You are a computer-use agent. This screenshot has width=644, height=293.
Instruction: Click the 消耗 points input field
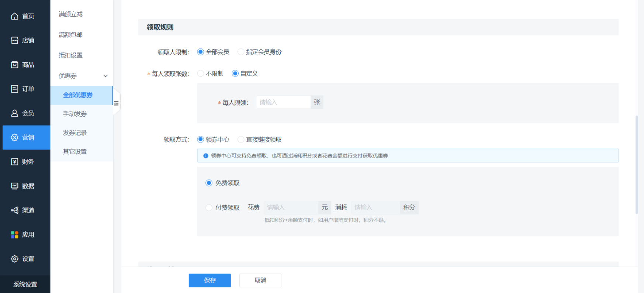376,207
